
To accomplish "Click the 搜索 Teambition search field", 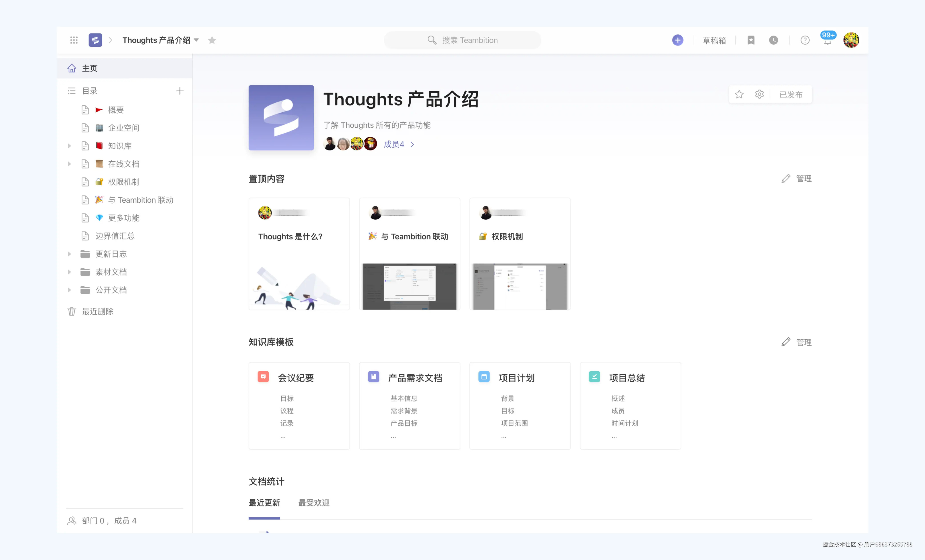I will [x=463, y=40].
